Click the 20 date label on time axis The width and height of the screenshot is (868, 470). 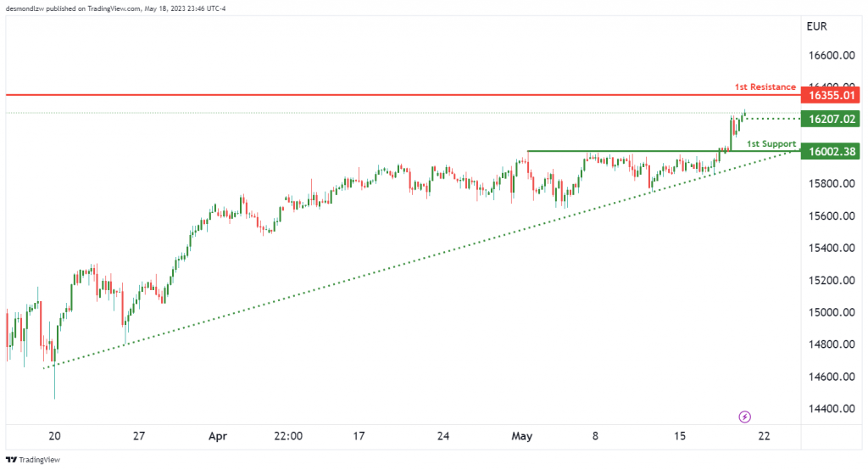point(54,436)
